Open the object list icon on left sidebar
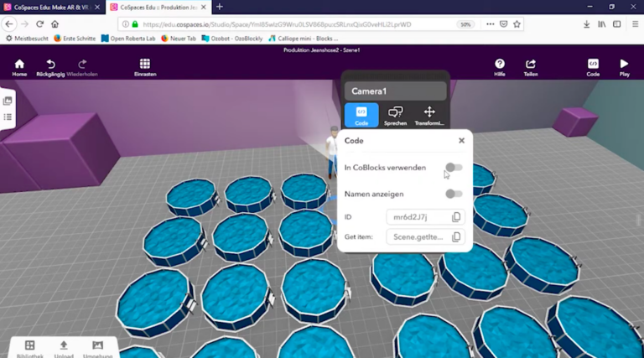 point(8,117)
